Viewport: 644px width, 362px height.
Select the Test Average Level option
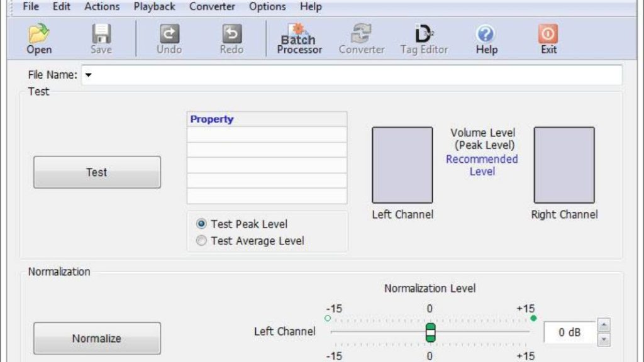tap(202, 241)
